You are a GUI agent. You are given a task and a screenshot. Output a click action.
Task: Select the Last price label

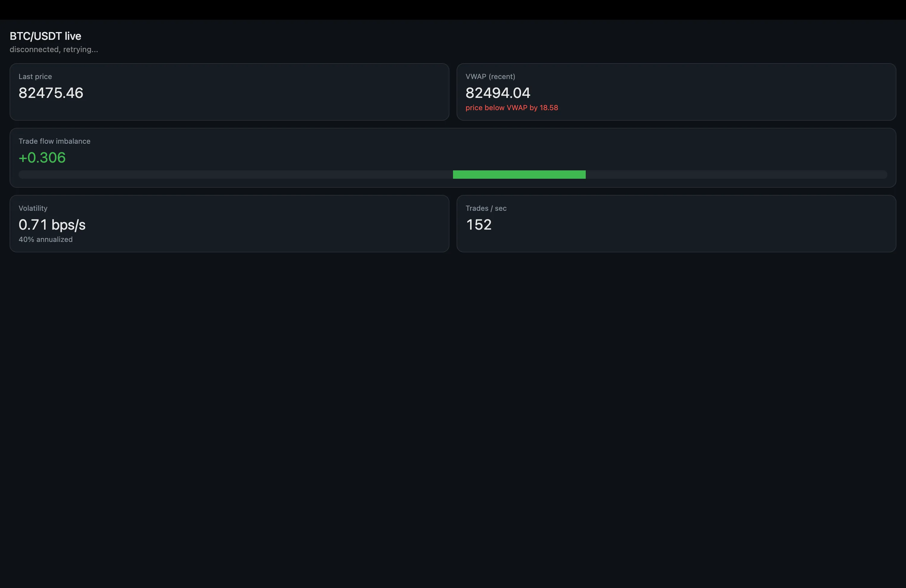point(35,76)
